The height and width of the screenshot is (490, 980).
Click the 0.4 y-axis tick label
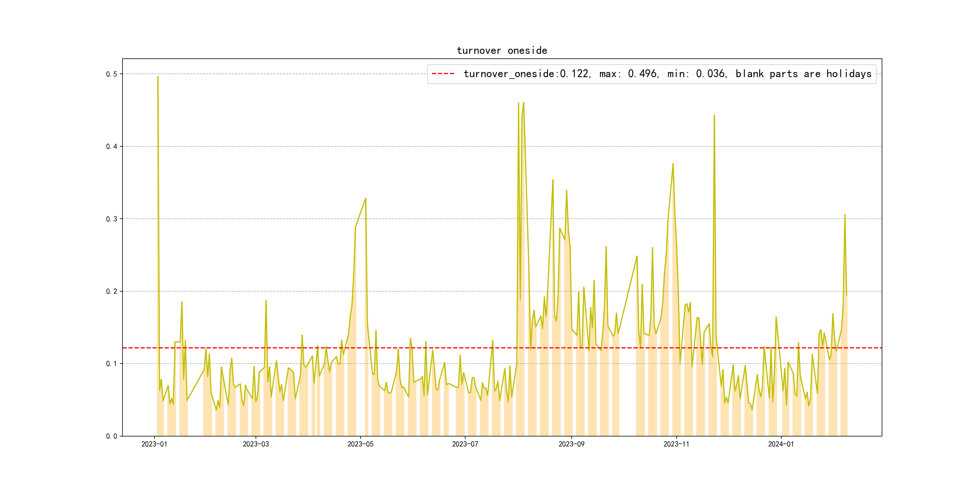[112, 146]
